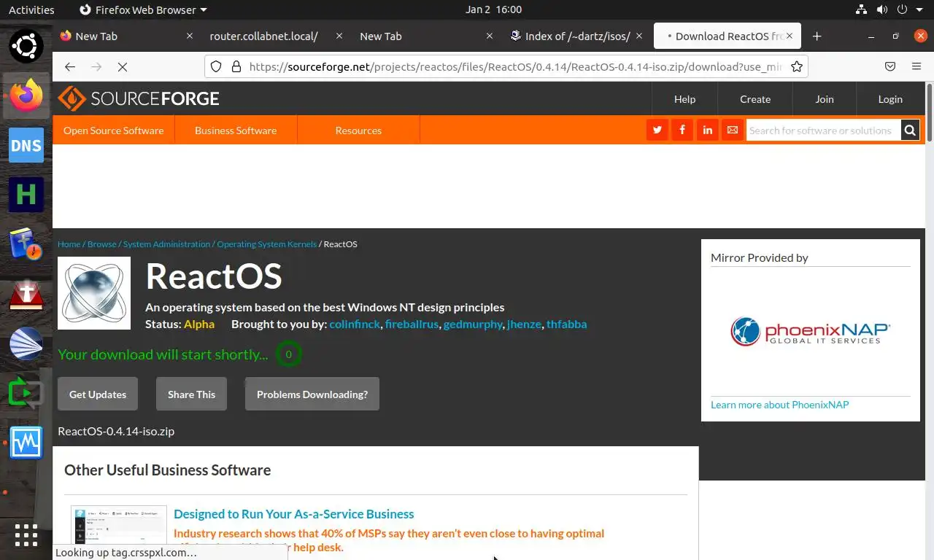
Task: Switch to Index of /~dartz/isos/ tab
Action: [x=575, y=36]
